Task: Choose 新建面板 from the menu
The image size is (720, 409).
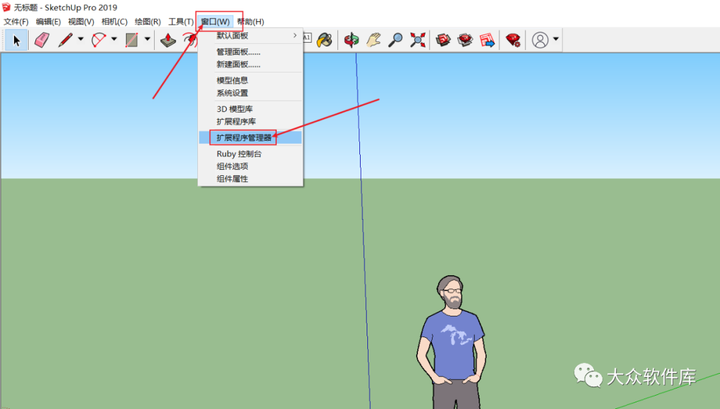Action: click(x=251, y=64)
